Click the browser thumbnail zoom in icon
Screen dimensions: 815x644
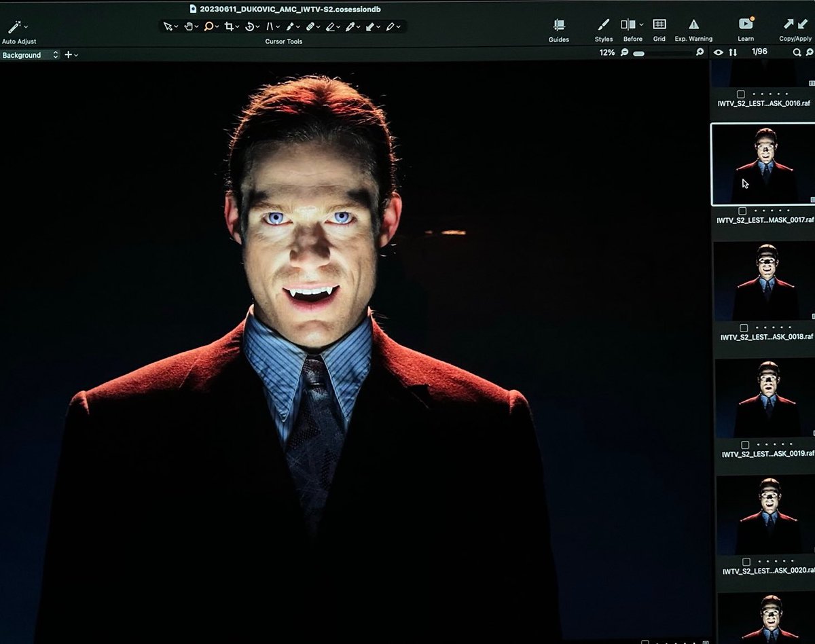pos(810,52)
